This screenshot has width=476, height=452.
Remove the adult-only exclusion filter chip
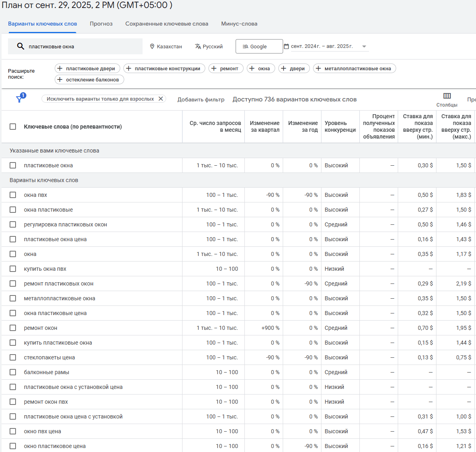(161, 99)
